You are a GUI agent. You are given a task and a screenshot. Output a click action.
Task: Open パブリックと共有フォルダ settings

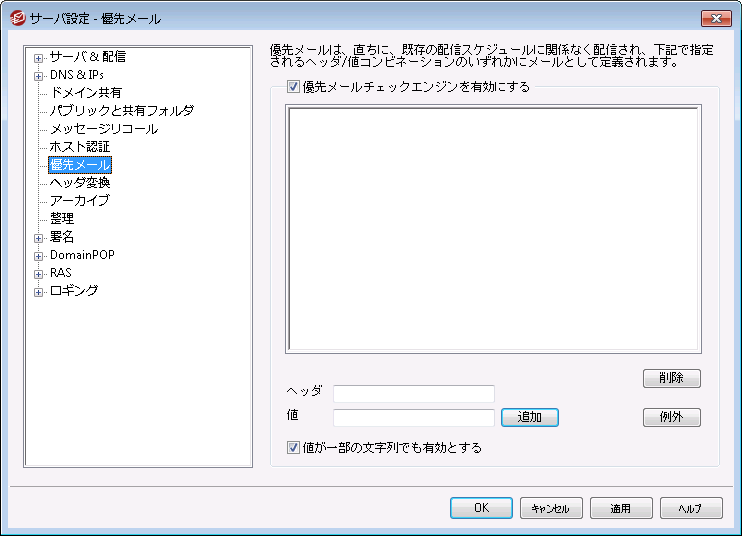point(121,111)
